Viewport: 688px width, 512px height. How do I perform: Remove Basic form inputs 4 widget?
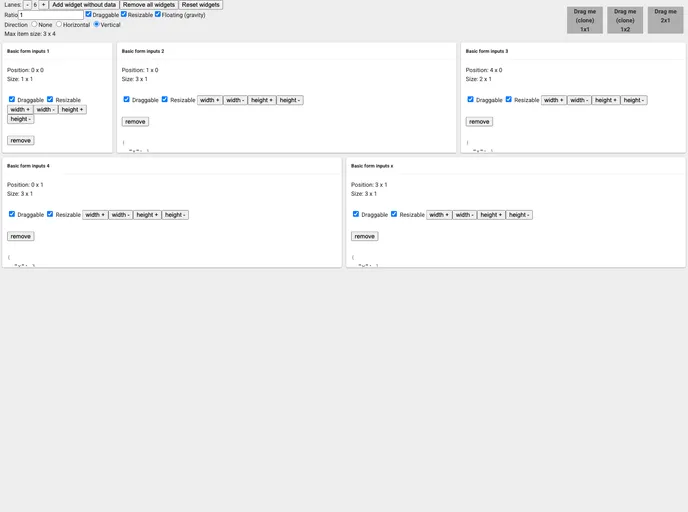tap(21, 236)
